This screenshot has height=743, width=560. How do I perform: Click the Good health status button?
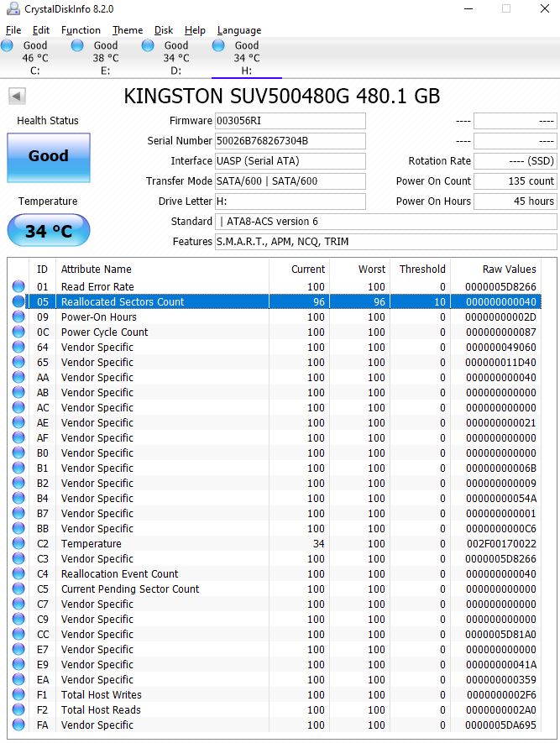point(48,156)
